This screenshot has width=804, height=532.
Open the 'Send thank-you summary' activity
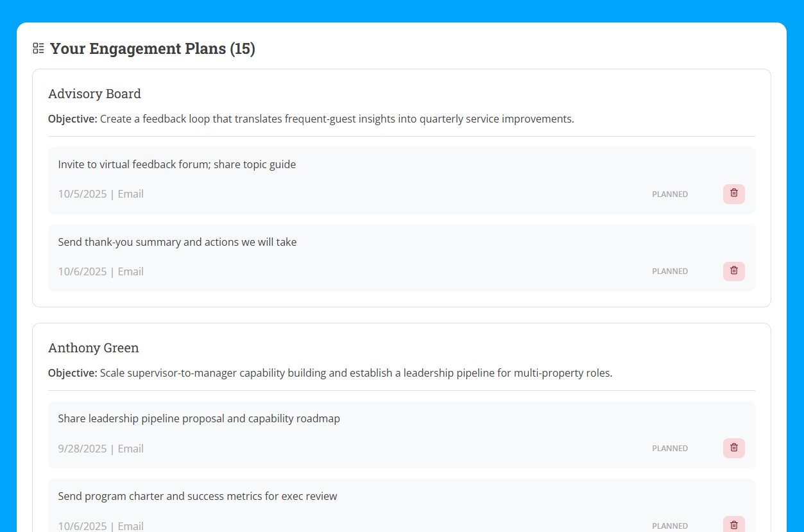pyautogui.click(x=177, y=242)
